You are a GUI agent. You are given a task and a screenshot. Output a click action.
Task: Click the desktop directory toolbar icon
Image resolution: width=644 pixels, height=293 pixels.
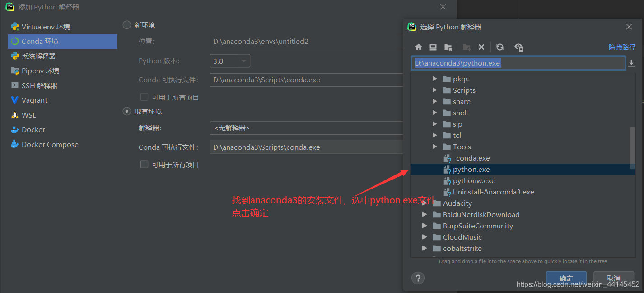pos(433,47)
